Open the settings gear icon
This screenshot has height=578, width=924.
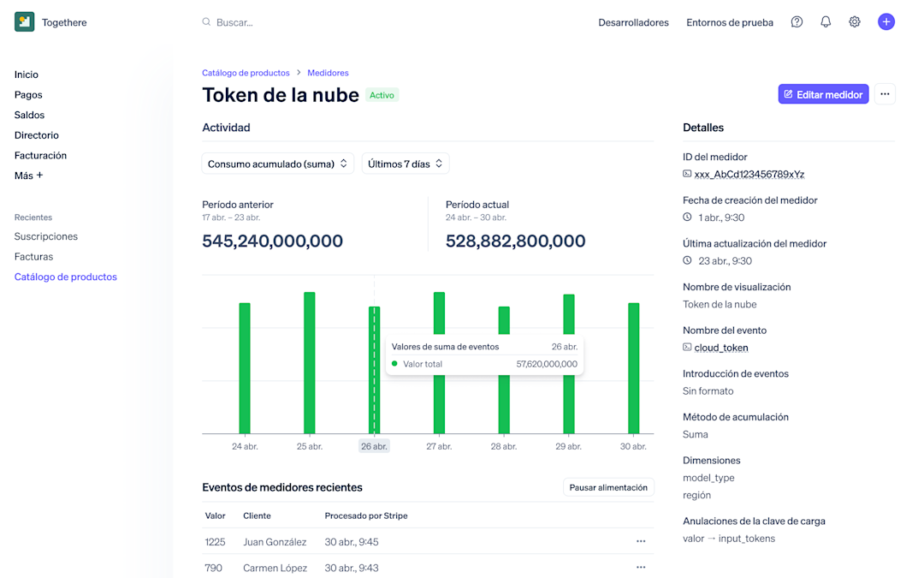[x=855, y=21]
